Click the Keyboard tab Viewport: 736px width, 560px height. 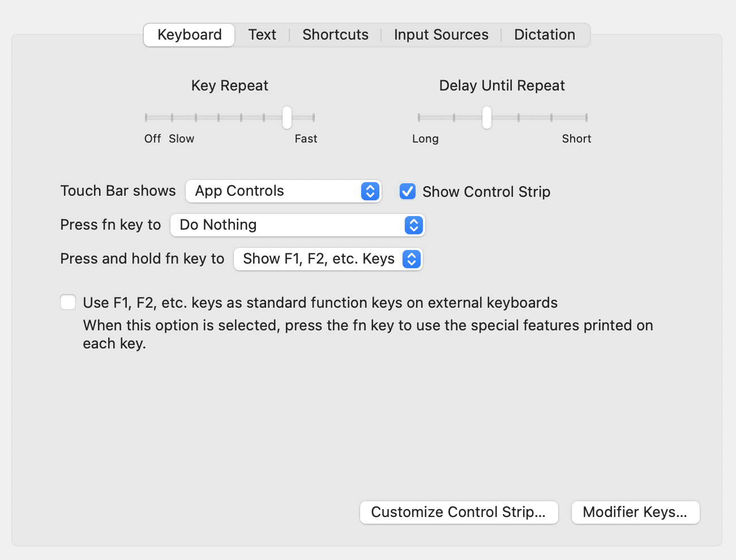[x=189, y=35]
